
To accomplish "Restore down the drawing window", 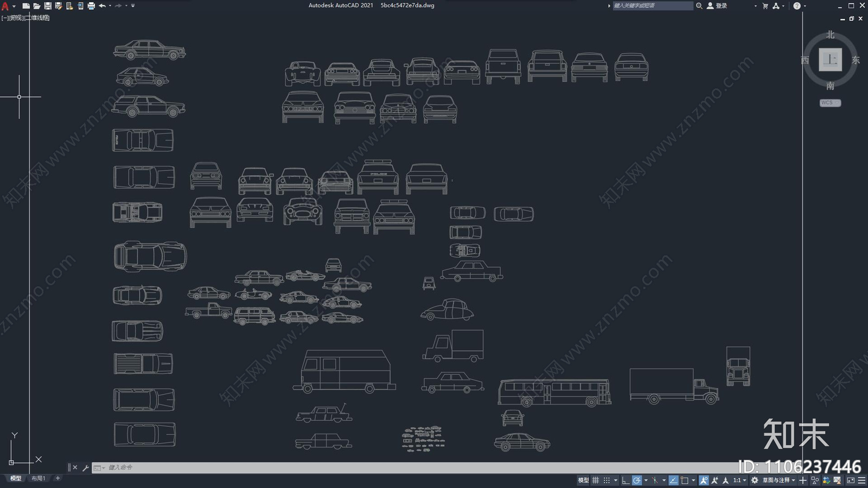I will 851,18.
